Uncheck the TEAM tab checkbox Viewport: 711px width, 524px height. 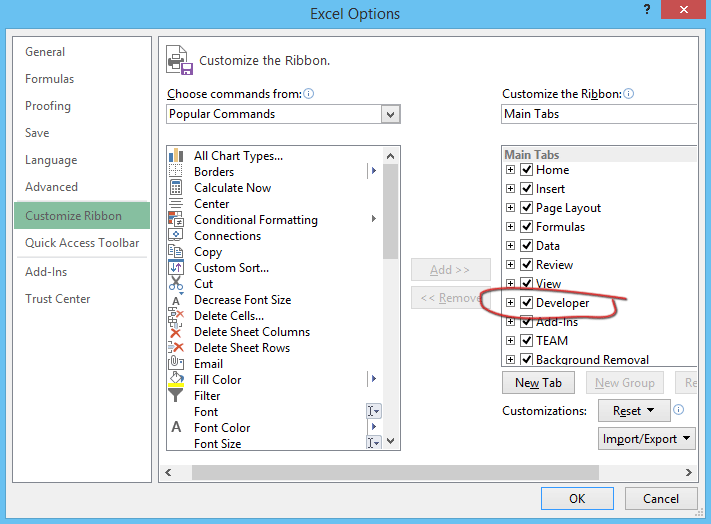(x=526, y=340)
